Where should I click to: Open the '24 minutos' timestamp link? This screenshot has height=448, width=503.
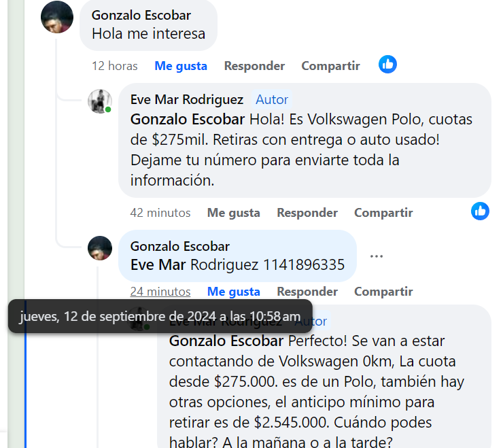(160, 292)
